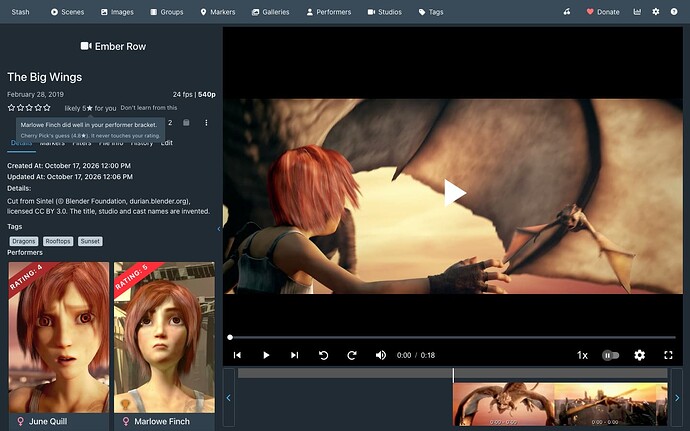
Task: Open the Ember Row studio link
Action: pos(113,46)
